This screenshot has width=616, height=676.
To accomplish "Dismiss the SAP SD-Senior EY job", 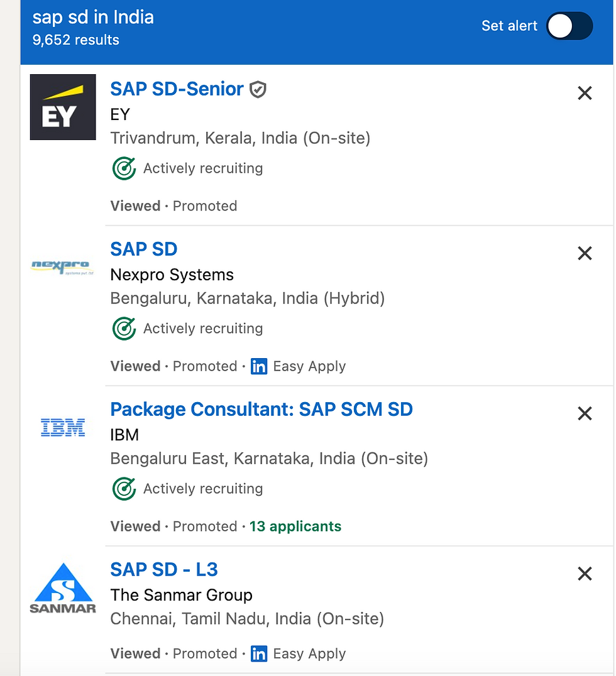I will point(585,93).
